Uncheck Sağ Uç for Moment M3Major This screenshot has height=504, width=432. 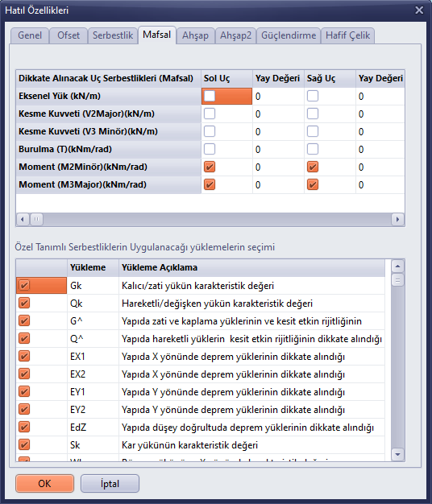pyautogui.click(x=313, y=184)
